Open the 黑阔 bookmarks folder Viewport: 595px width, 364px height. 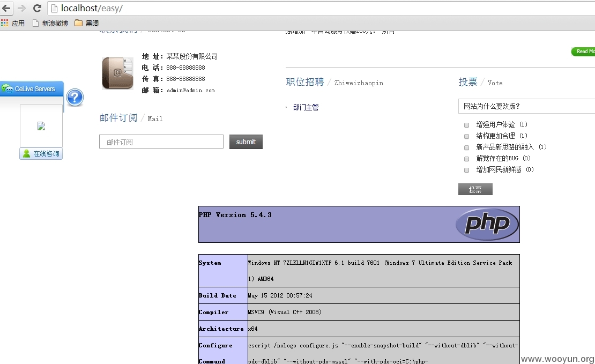click(x=86, y=23)
